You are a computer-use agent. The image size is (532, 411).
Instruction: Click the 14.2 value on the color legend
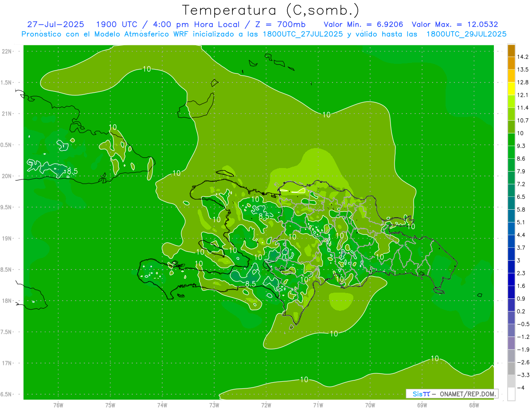(522, 57)
